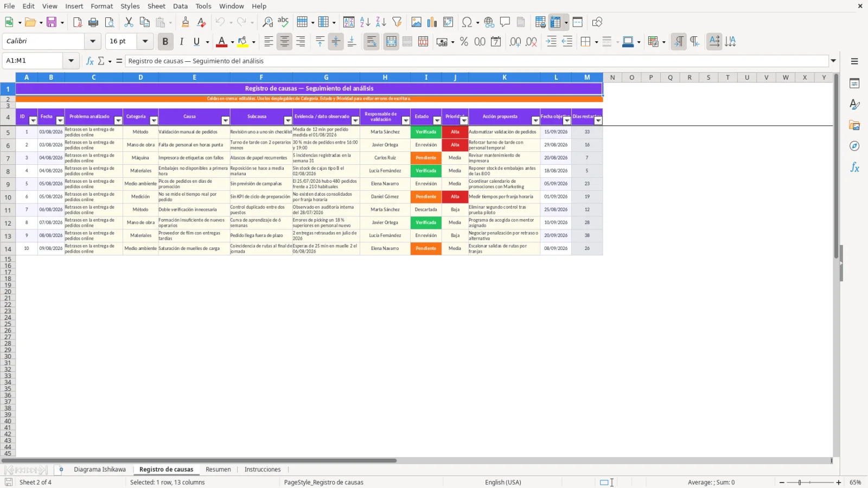This screenshot has height=488, width=868.
Task: Open the Sort Ascending tool
Action: click(x=365, y=22)
